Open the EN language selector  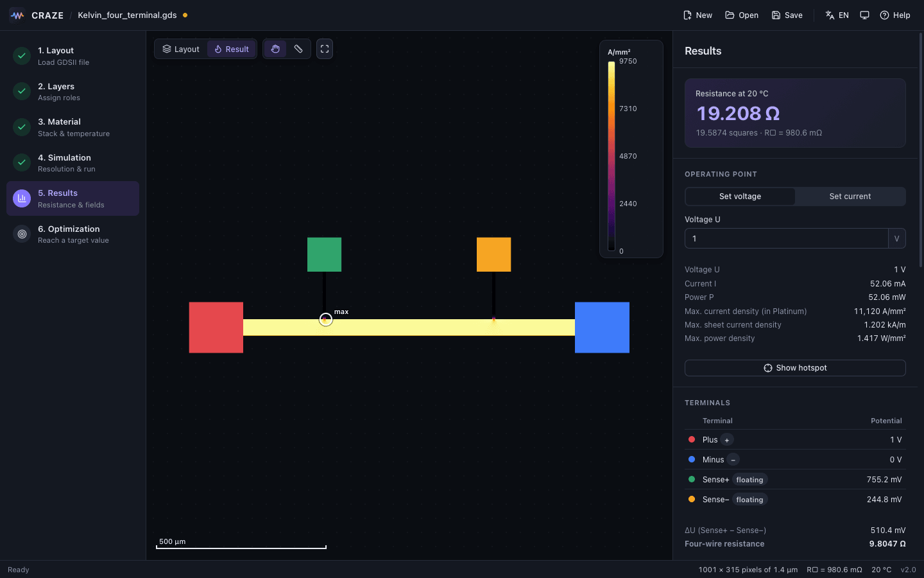pyautogui.click(x=837, y=15)
